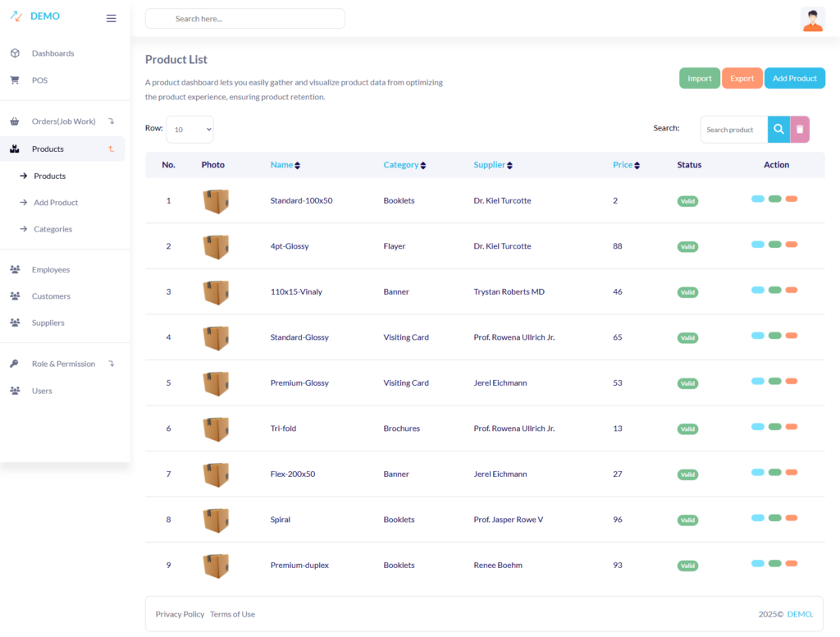
Task: Click the Add Product button at top right
Action: pyautogui.click(x=794, y=78)
